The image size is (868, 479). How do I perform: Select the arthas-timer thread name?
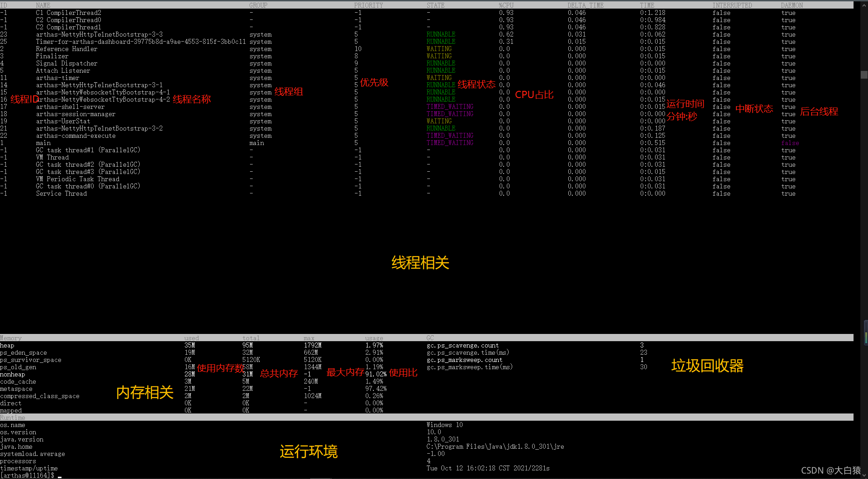pos(57,78)
